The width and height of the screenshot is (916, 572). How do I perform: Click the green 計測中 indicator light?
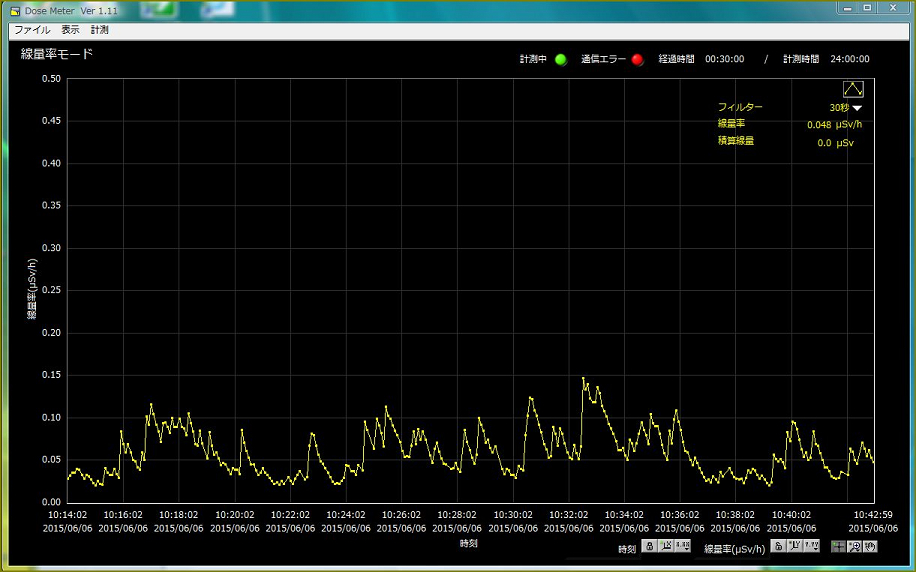561,59
